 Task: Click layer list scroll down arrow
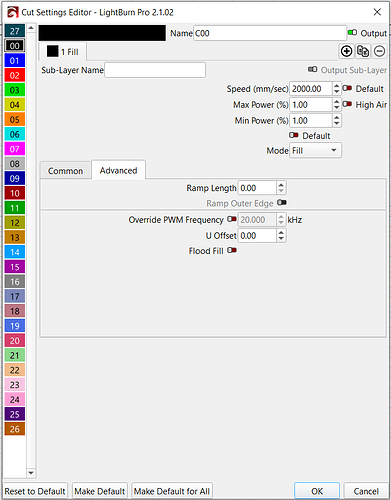31,473
